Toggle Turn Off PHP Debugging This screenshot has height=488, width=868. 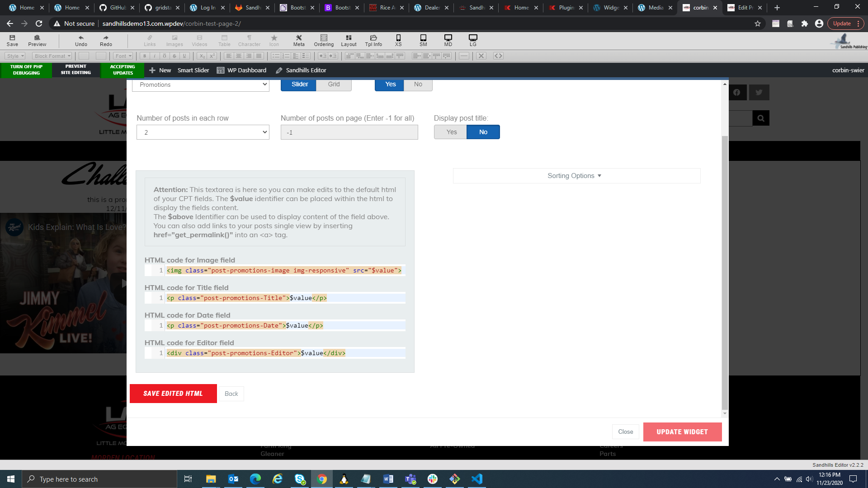pos(26,70)
